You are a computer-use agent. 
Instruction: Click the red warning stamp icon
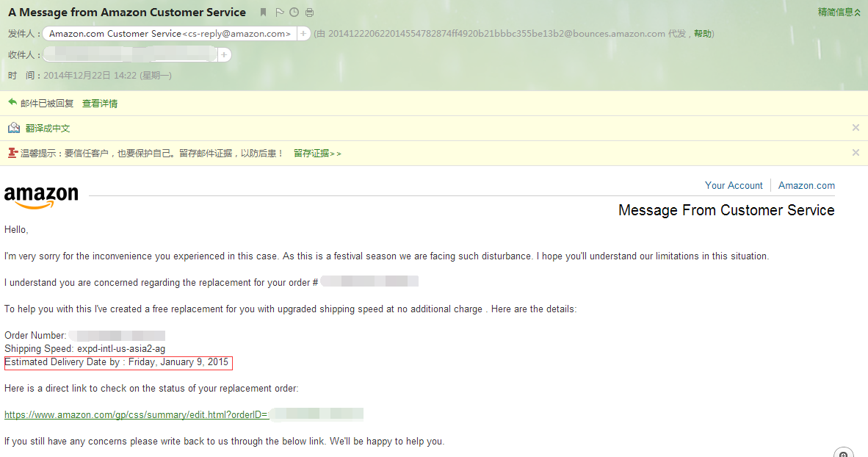coord(12,153)
